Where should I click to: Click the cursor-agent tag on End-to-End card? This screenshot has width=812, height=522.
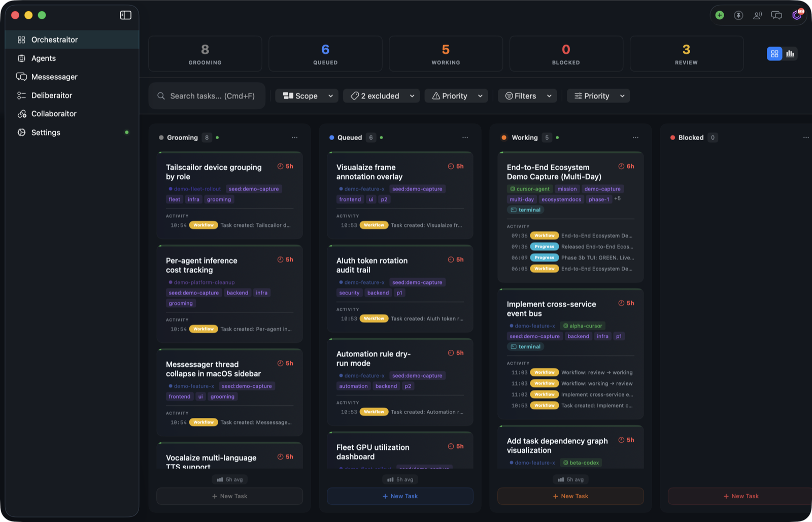tap(530, 189)
